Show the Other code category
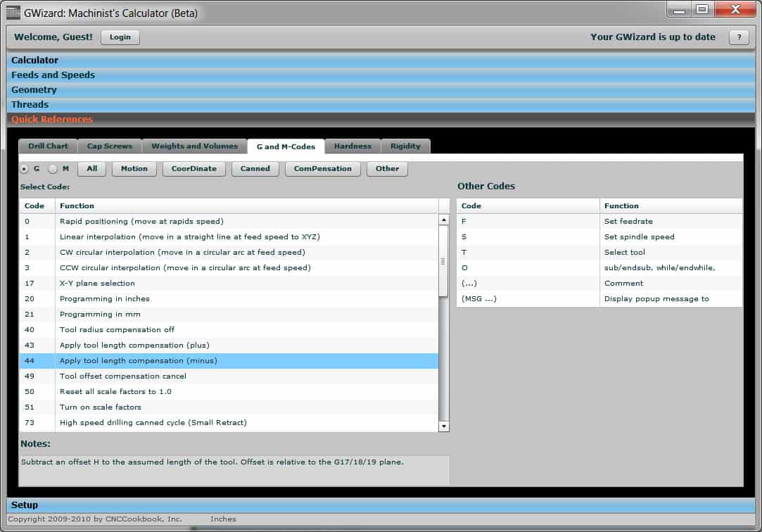 [387, 168]
